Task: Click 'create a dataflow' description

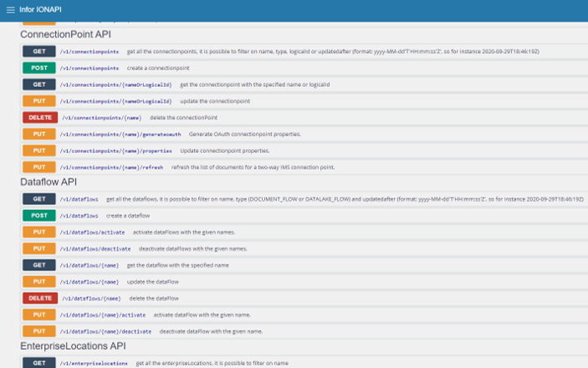Action: click(128, 215)
